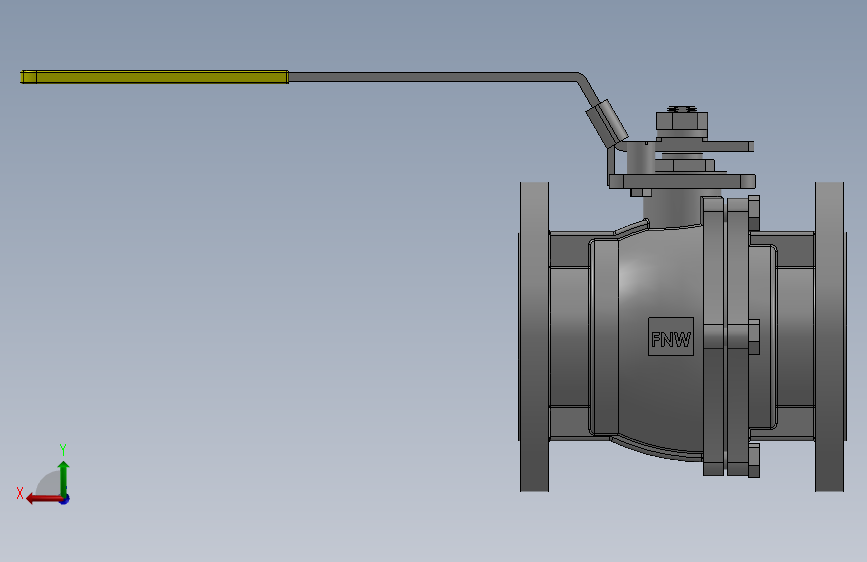The height and width of the screenshot is (562, 867).
Task: Select the right pipe flange of the valve
Action: 829,336
